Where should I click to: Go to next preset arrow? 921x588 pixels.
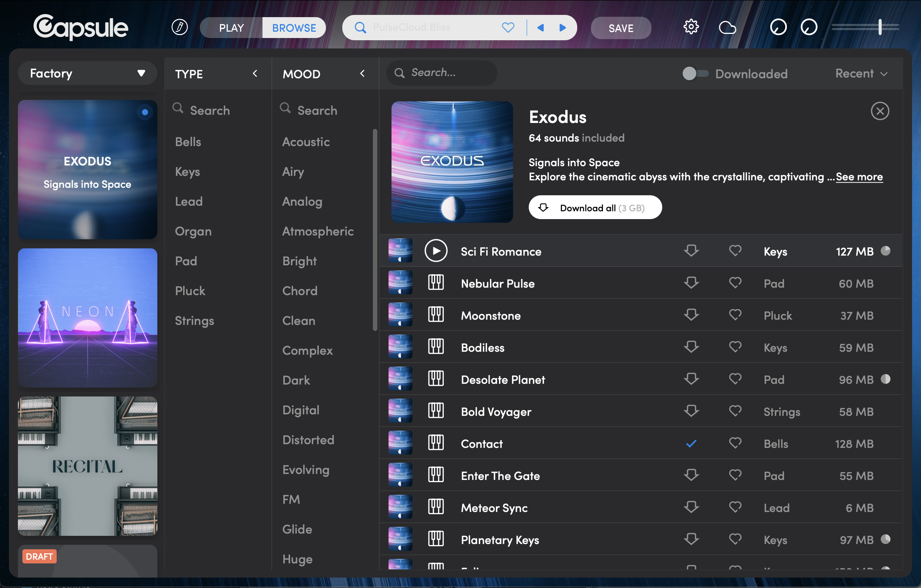pos(562,28)
